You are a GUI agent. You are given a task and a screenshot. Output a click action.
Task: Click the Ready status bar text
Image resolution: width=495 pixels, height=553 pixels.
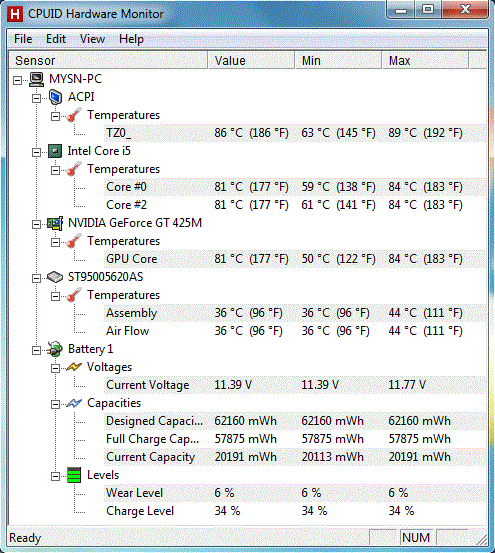pos(25,538)
